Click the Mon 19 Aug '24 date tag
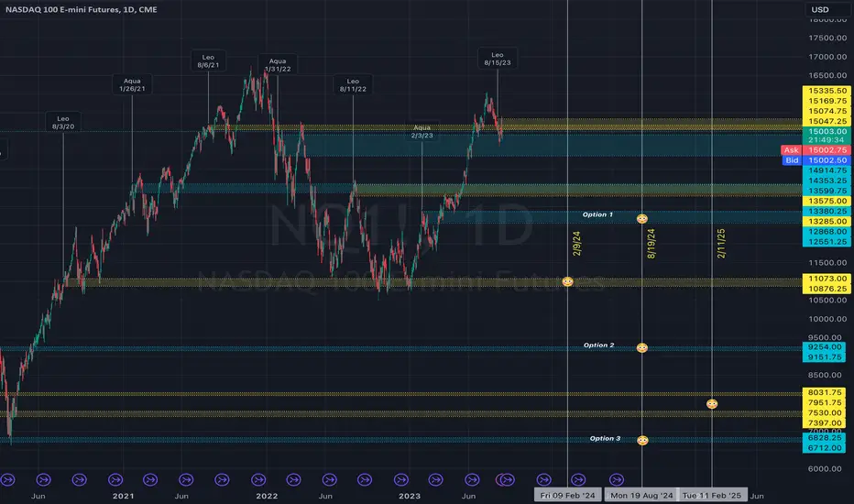Screen dimensions: 854x504 pos(641,495)
